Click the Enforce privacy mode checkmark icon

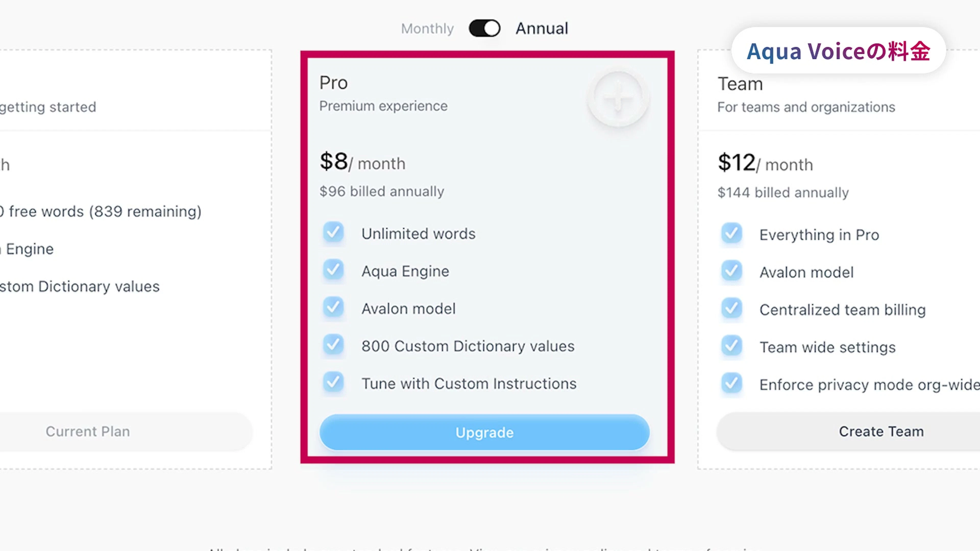click(731, 383)
